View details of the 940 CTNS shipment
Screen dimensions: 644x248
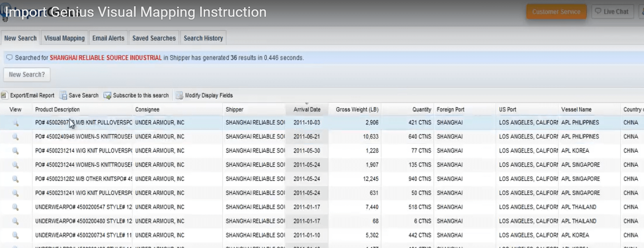(x=16, y=179)
